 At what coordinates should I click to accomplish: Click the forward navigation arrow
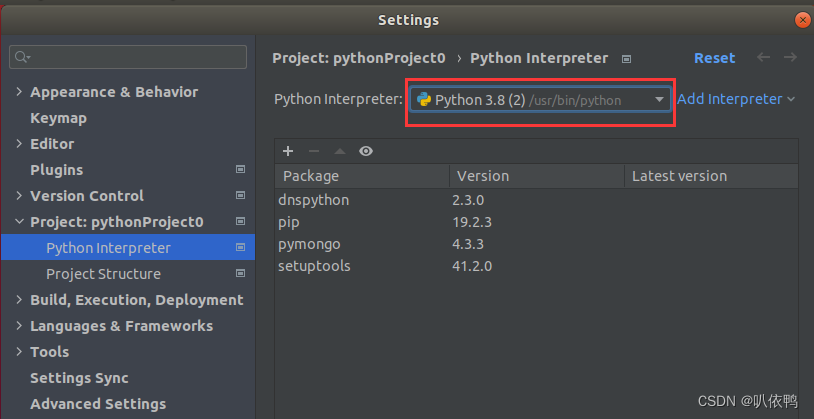click(x=790, y=58)
